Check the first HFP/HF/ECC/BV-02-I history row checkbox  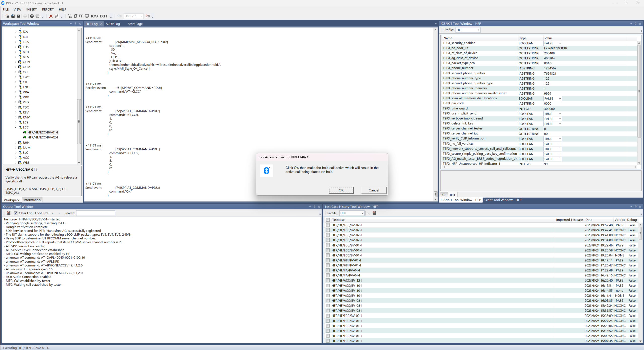(328, 225)
